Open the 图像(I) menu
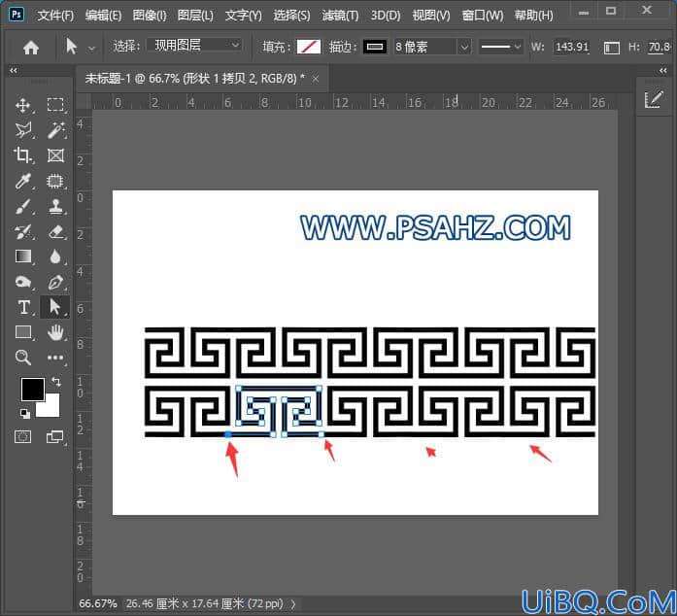The width and height of the screenshot is (677, 616). (x=150, y=16)
